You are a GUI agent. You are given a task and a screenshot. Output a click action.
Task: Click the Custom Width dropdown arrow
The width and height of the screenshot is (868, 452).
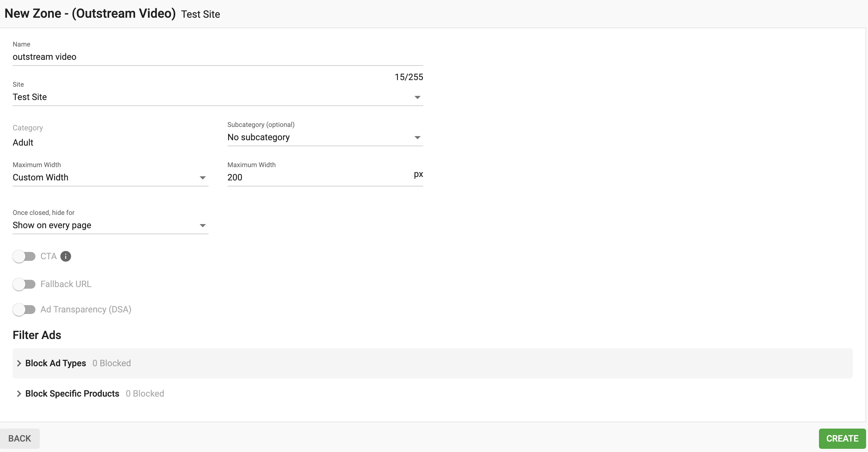tap(202, 178)
